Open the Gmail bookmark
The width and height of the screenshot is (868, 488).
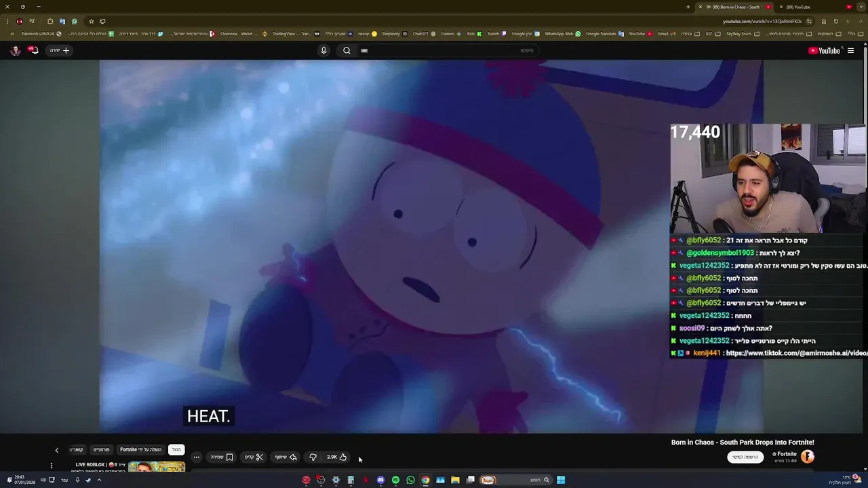click(x=666, y=34)
